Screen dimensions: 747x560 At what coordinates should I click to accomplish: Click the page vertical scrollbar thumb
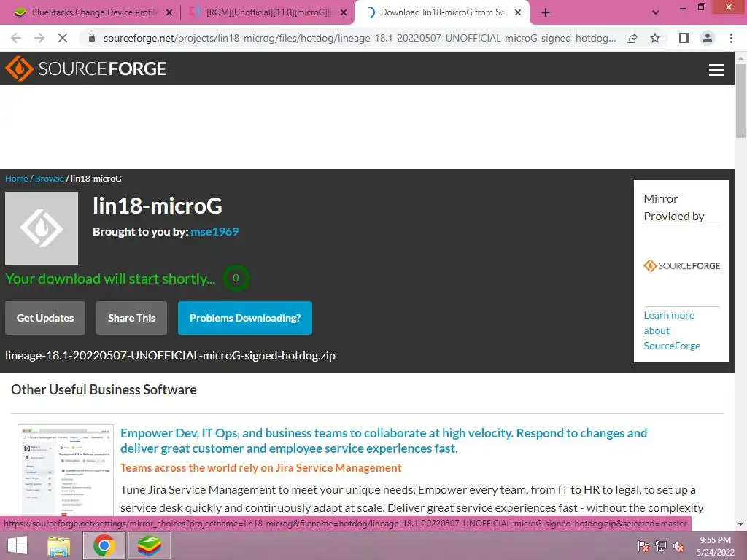(x=740, y=101)
